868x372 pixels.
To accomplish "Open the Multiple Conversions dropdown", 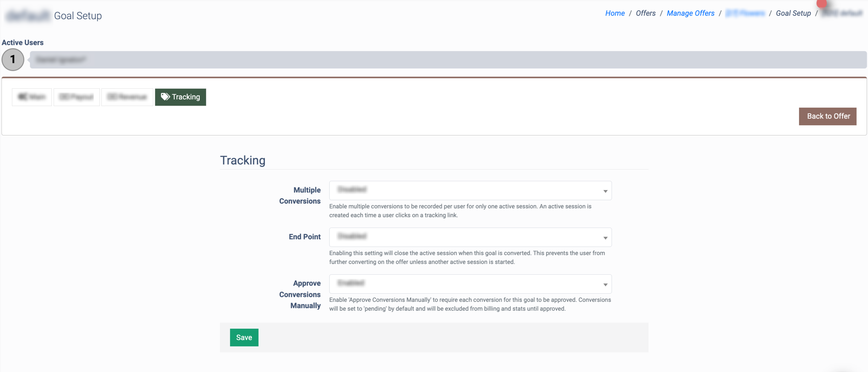I will coord(470,190).
